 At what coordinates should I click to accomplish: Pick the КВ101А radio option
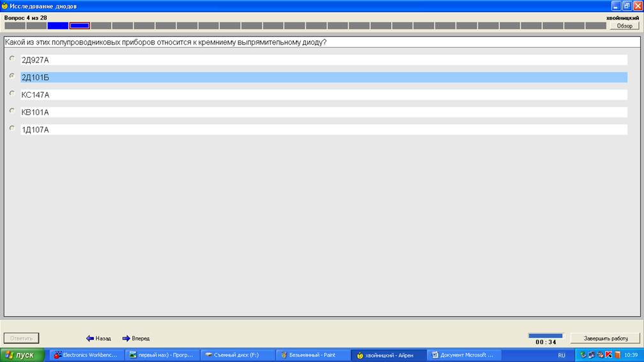12,111
